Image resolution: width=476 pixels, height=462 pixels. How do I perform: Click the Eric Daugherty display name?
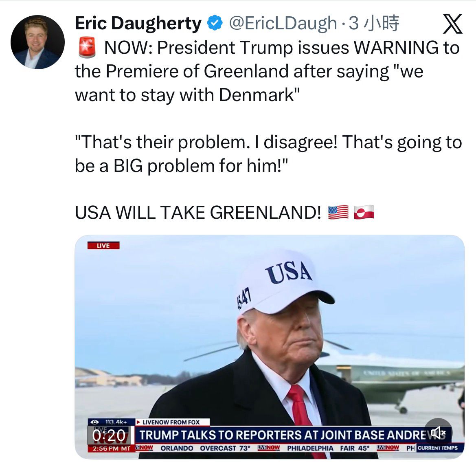point(138,23)
